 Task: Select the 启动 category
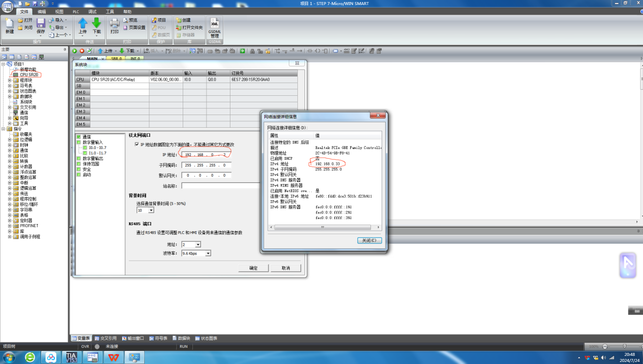(84, 174)
